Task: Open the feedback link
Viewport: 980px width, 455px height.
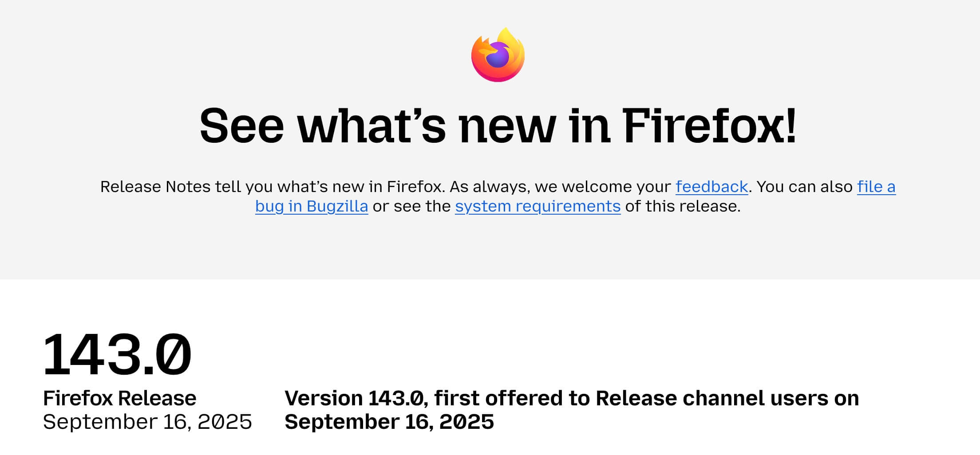Action: tap(711, 187)
